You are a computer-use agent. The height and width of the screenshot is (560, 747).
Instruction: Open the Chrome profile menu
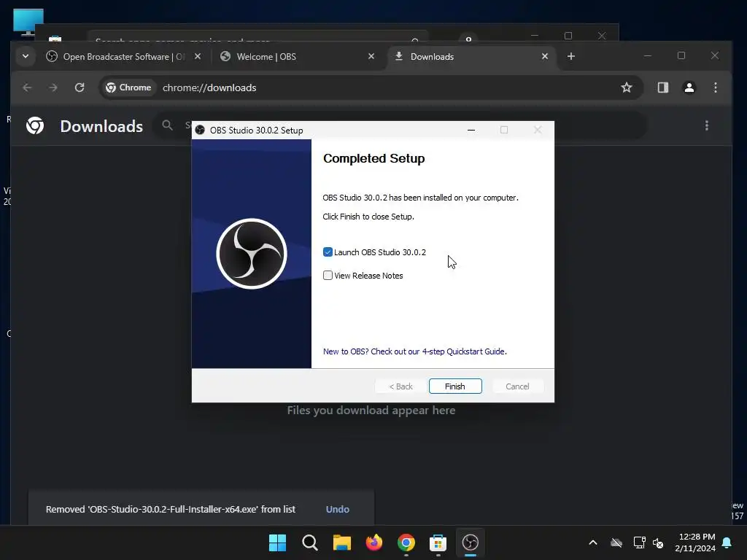pyautogui.click(x=689, y=87)
